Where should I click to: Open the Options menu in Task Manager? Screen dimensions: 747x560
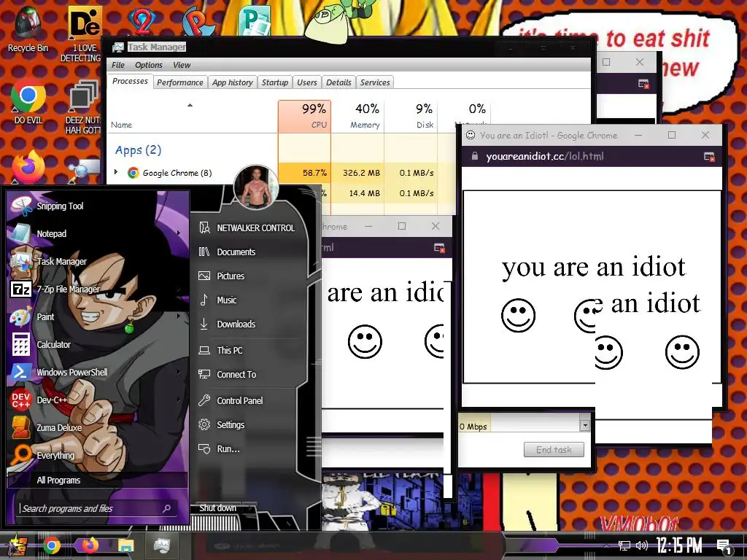click(x=149, y=65)
